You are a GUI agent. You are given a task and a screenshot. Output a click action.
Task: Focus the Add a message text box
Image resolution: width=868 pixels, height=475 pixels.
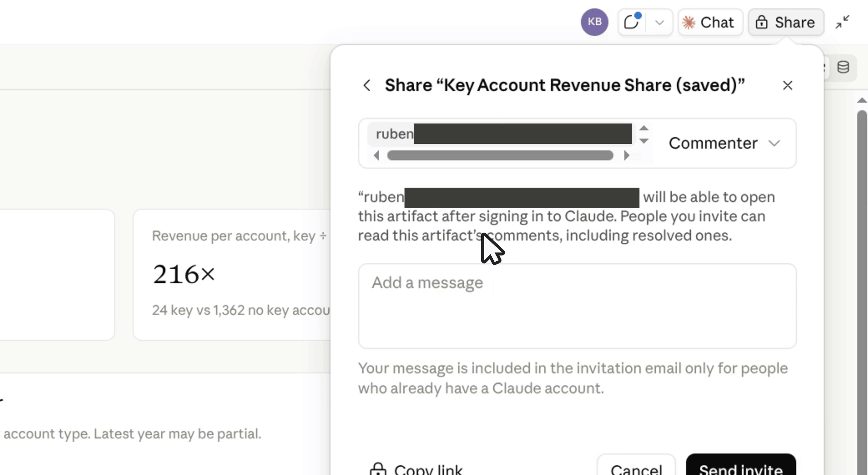[577, 306]
